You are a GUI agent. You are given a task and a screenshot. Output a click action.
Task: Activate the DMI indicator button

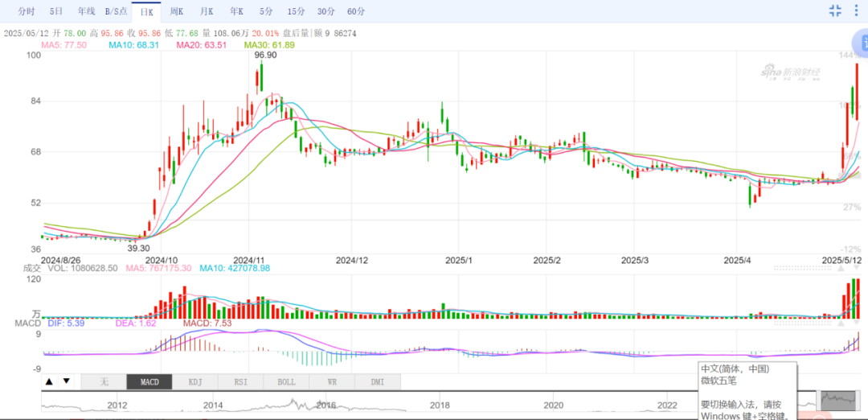(x=377, y=381)
